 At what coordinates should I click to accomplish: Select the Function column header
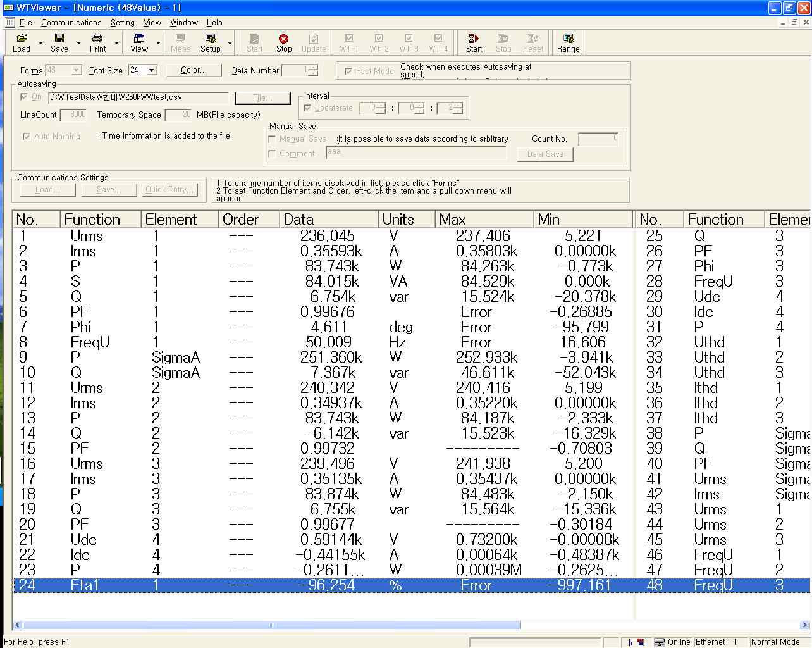[101, 220]
